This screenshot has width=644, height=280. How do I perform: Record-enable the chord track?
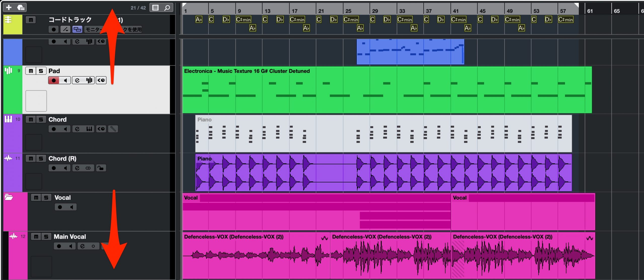click(x=54, y=29)
